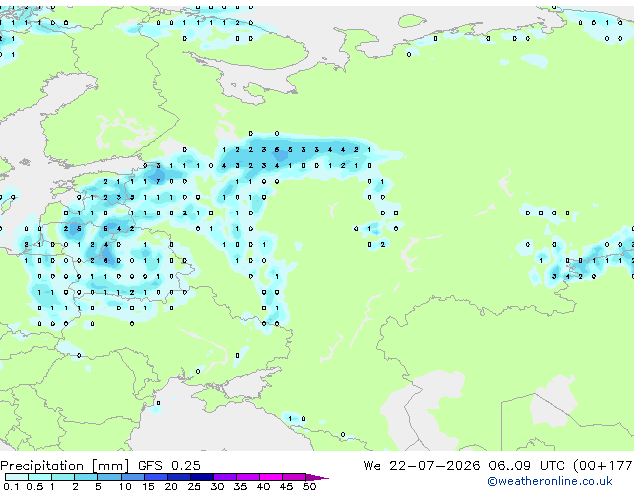634x490 pixels.
Task: Pick the 1–2 mm legend color box
Action: pos(63,477)
